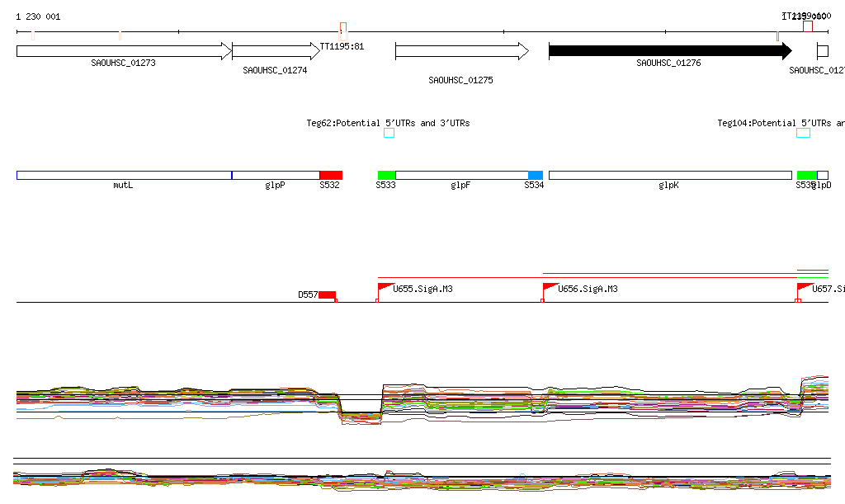Click the S532 segment label
The image size is (845, 504).
pos(329,186)
